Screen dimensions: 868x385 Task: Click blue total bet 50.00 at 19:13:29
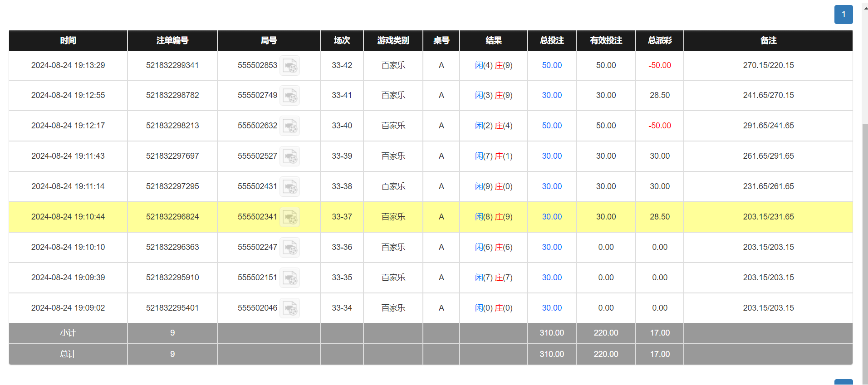click(551, 65)
